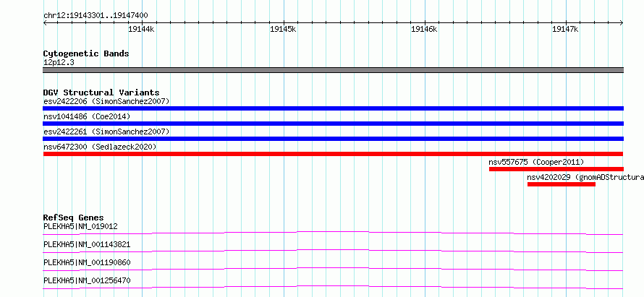Screen dimensions: 644x297
Task: Open variant nsv6472300 (Sedlazeck2020) label
Action: pos(100,147)
